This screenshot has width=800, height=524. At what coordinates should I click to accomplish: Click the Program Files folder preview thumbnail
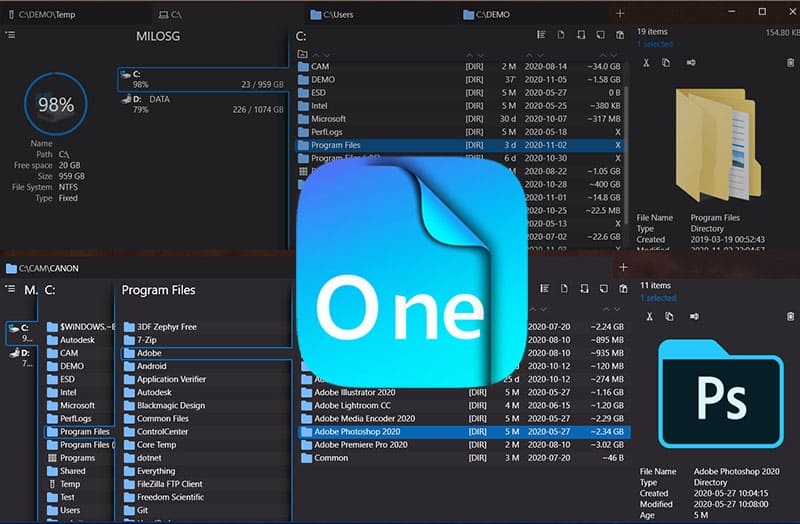pyautogui.click(x=718, y=145)
